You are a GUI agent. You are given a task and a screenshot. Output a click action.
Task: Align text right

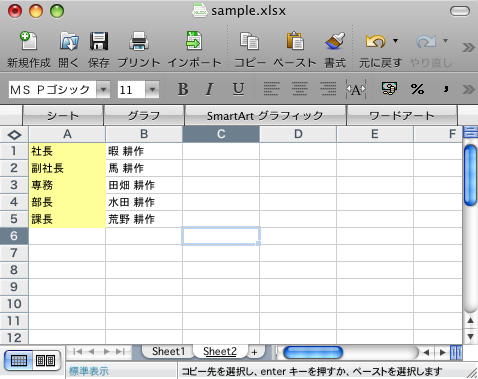(328, 89)
